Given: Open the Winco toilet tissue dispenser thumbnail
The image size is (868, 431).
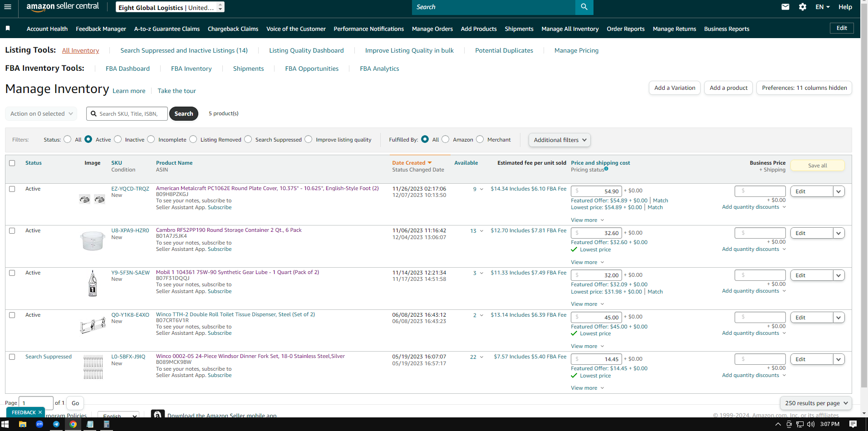Looking at the screenshot, I should tap(93, 325).
